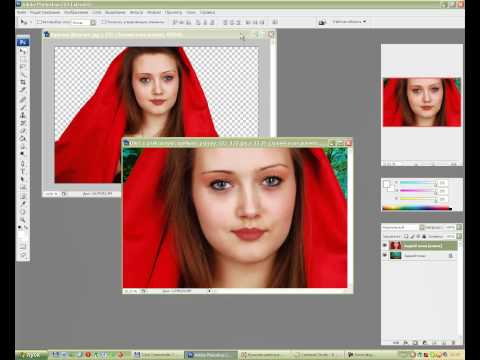Toggle Quick Mask mode in toolbox
The image size is (480, 360).
click(23, 247)
